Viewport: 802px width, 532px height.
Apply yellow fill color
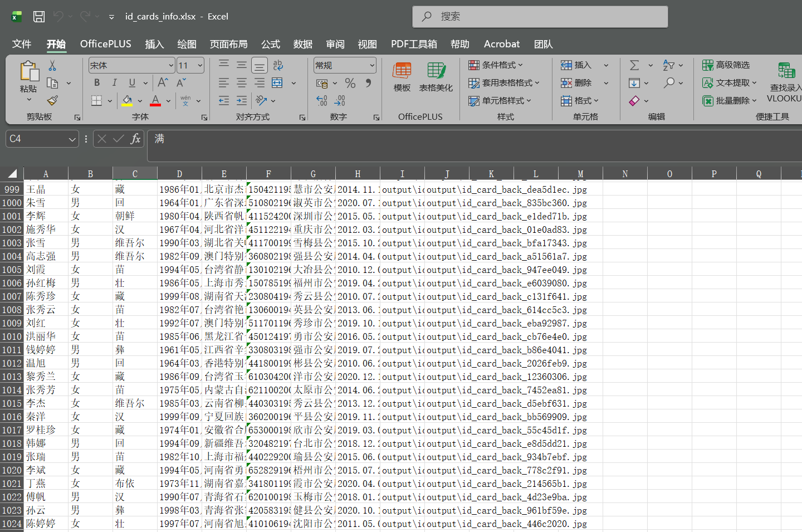tap(127, 101)
